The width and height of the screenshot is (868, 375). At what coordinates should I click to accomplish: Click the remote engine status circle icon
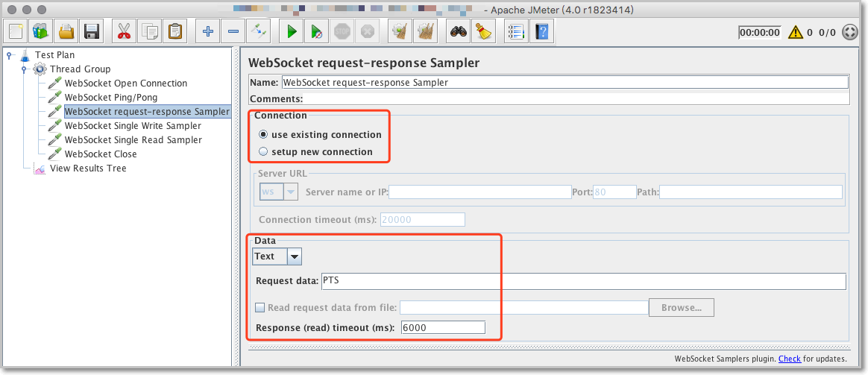click(x=849, y=32)
